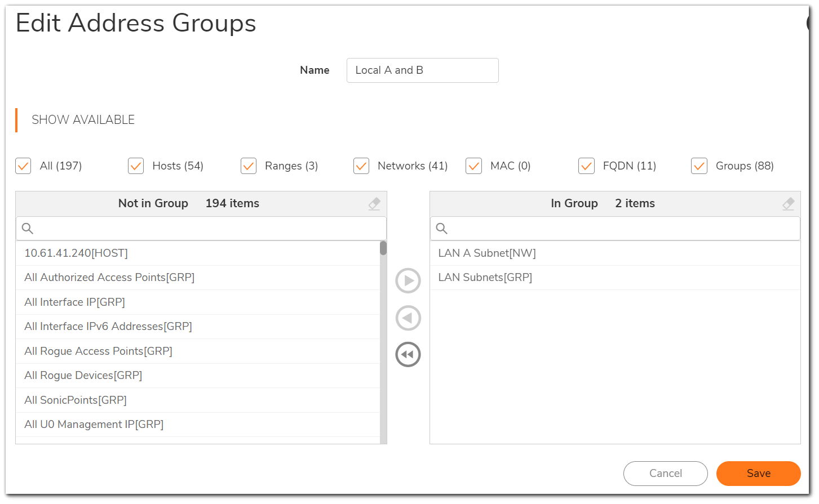Focus the Not in Group search field
Screen dimensions: 819x504
pos(201,229)
